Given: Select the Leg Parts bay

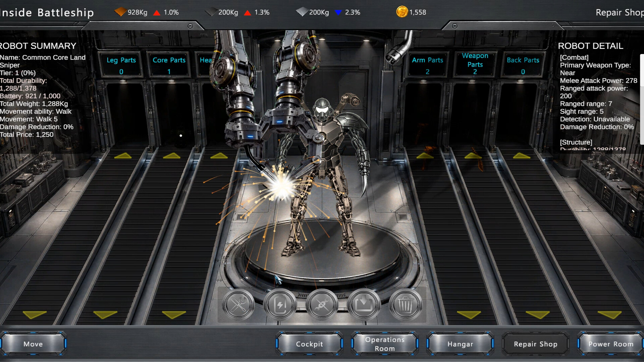Looking at the screenshot, I should click(121, 65).
